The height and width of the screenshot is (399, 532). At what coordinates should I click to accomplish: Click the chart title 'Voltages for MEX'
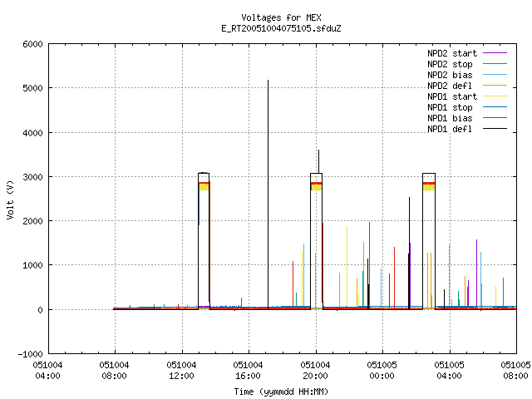(281, 17)
